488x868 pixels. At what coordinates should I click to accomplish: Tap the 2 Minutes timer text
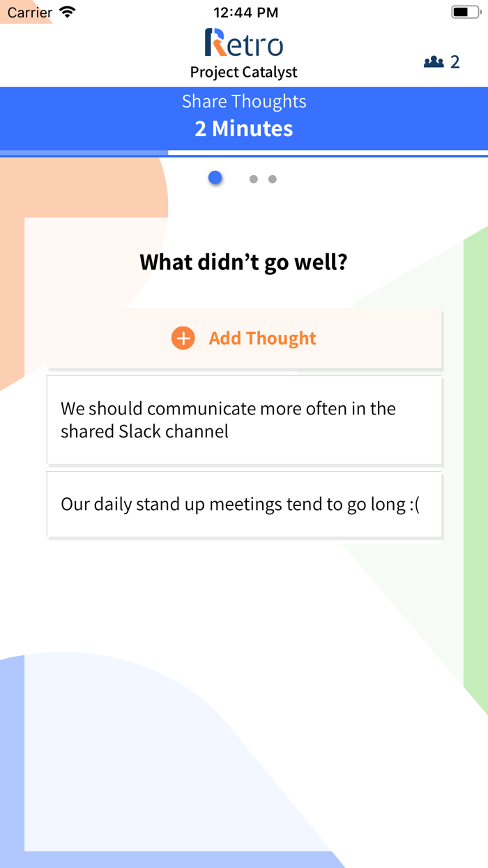pyautogui.click(x=244, y=128)
